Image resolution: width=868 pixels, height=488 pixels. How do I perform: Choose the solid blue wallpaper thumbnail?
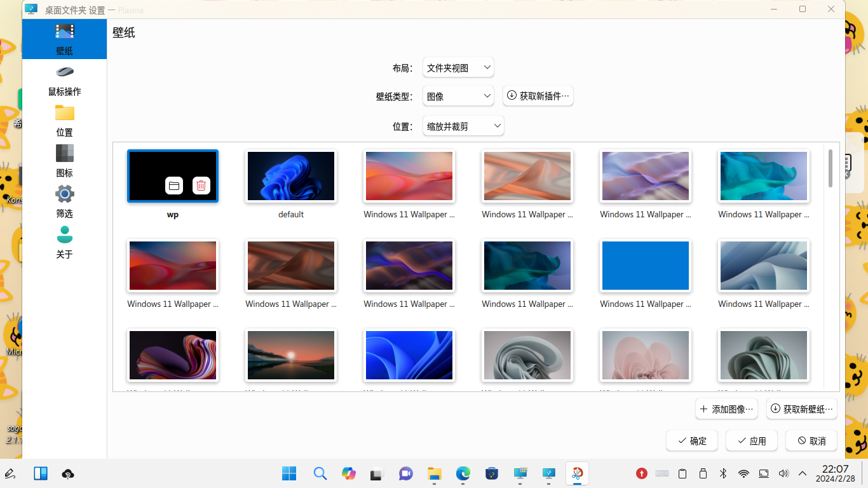[646, 266]
